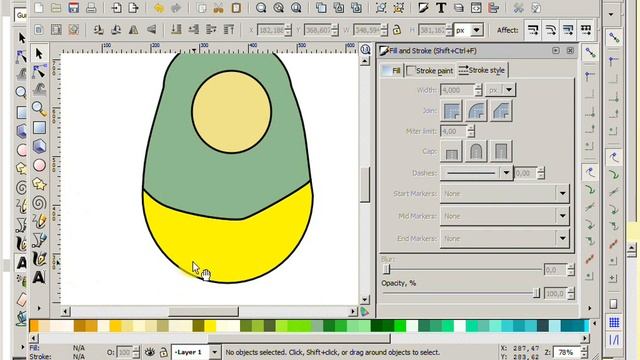Toggle Affect: move patterns button
This screenshot has width=640, height=360.
[586, 30]
